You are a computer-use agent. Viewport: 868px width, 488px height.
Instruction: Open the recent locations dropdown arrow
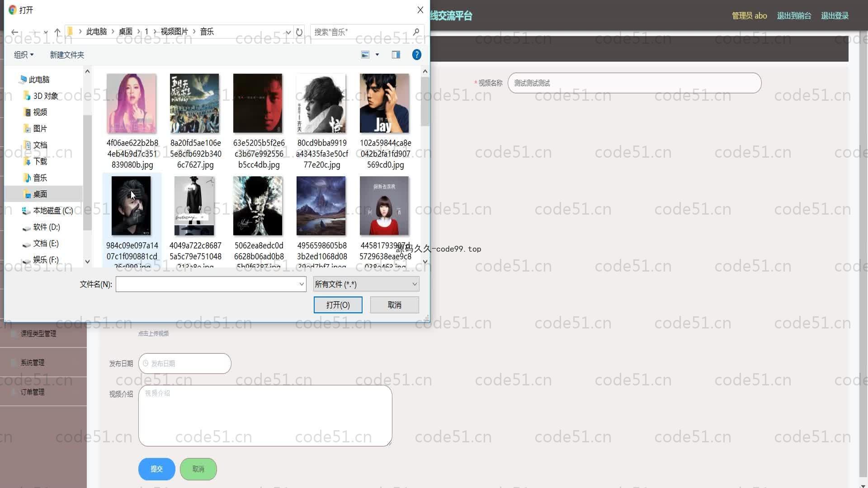pyautogui.click(x=46, y=32)
